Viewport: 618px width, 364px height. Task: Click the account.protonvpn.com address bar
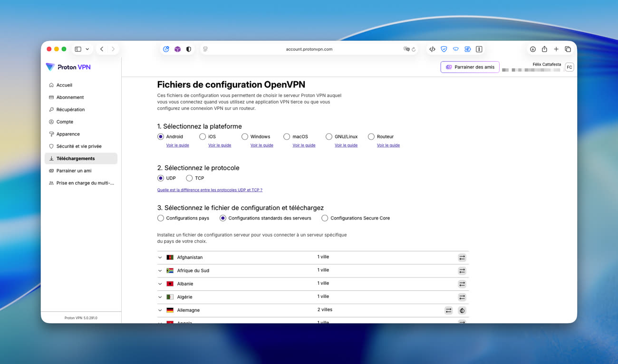tap(309, 49)
